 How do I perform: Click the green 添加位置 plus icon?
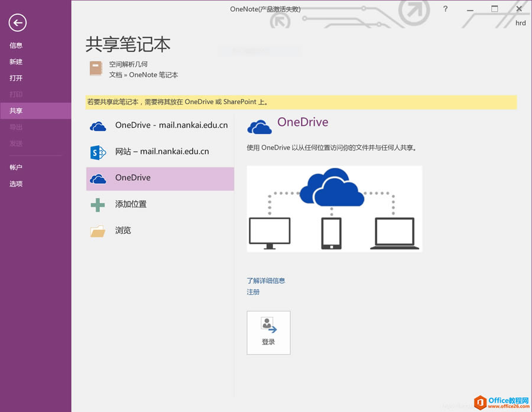[x=98, y=204]
